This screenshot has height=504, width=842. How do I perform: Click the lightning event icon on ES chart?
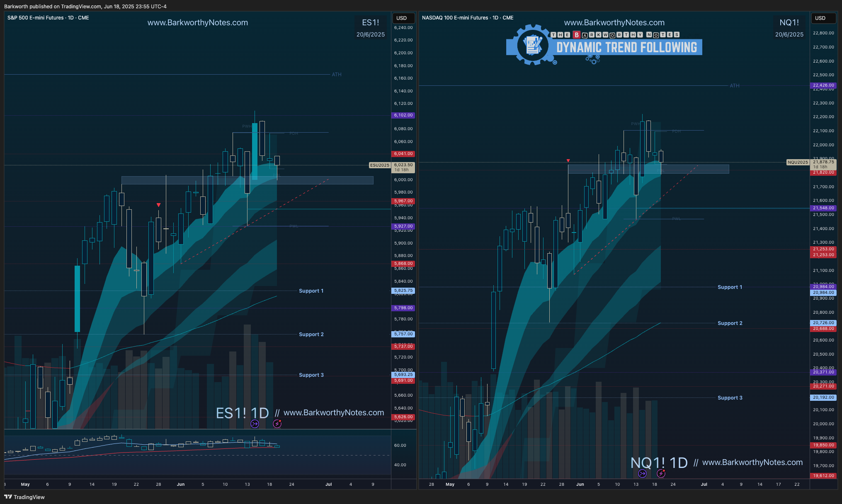[277, 424]
